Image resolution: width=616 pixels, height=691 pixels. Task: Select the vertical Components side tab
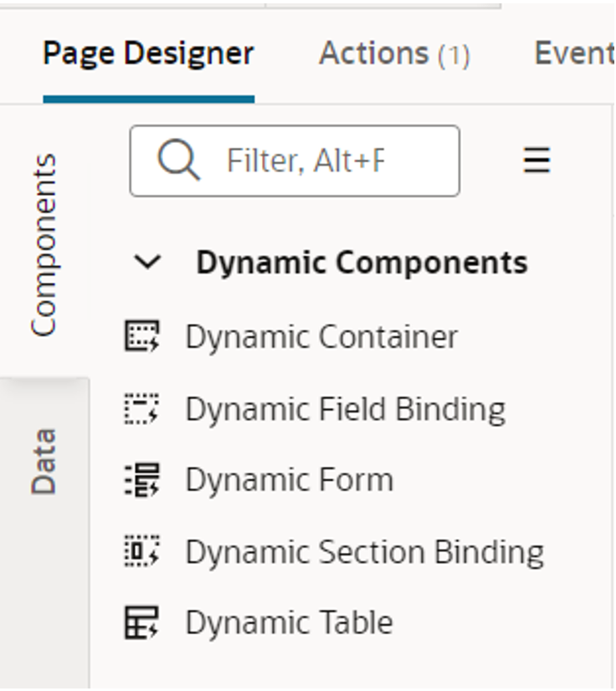[x=44, y=244]
